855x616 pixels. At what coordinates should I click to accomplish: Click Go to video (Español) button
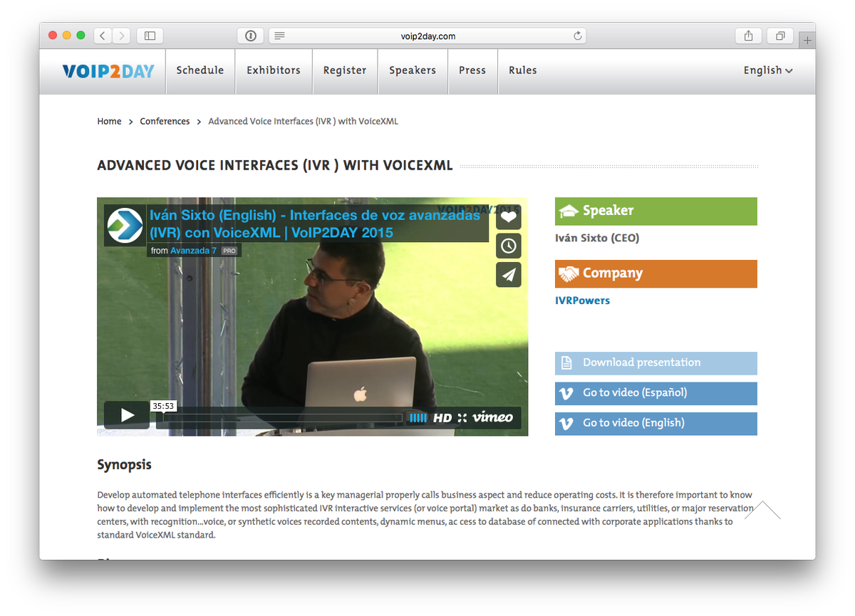(656, 393)
